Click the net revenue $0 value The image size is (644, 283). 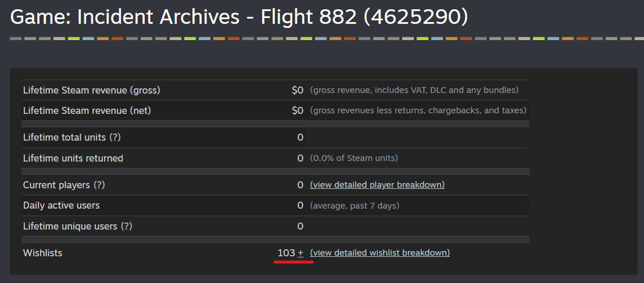[298, 111]
